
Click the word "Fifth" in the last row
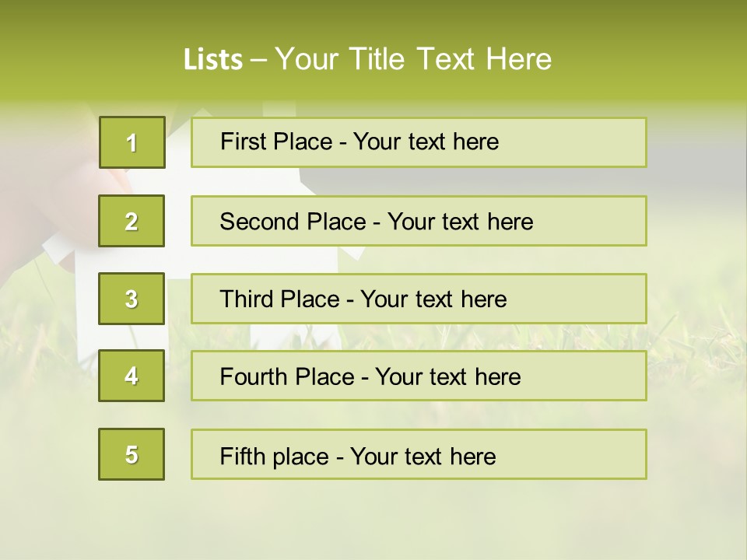pyautogui.click(x=243, y=456)
